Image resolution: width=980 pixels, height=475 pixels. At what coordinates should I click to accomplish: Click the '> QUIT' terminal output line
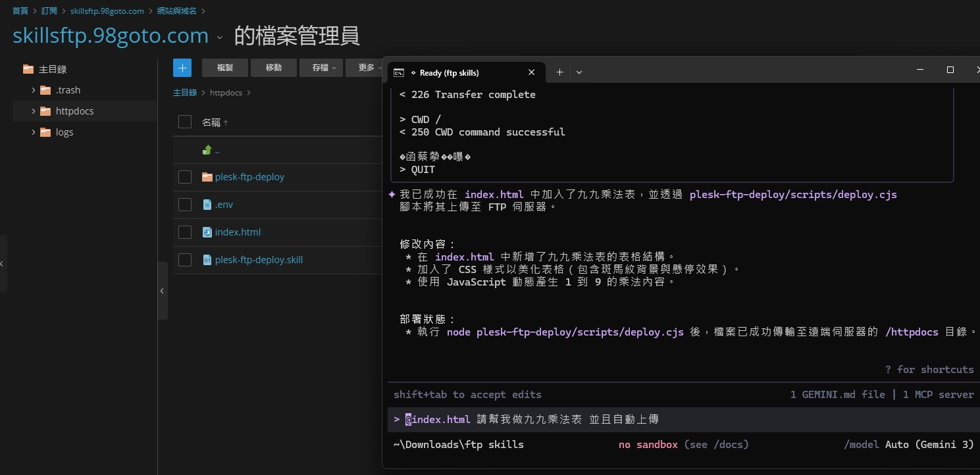tap(417, 170)
